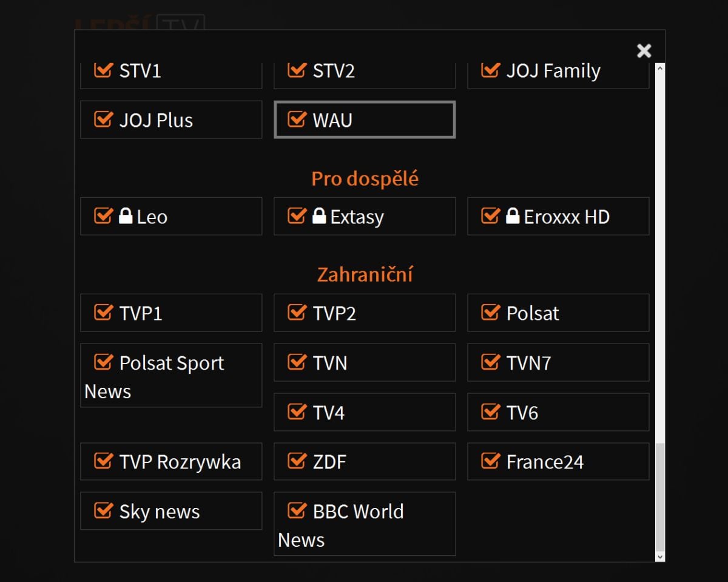Select the JOJ Plus channel tile

tap(170, 120)
